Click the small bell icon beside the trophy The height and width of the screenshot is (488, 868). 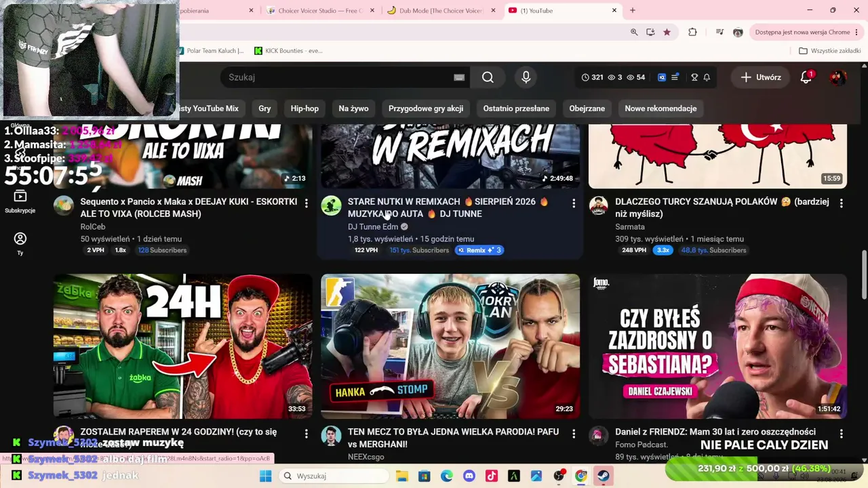(x=707, y=77)
